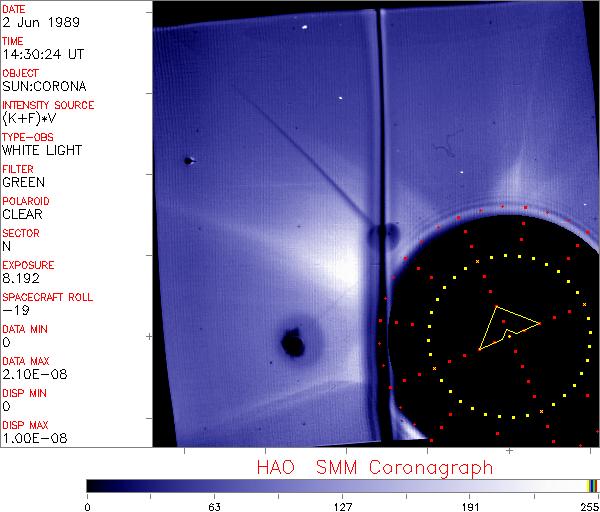Click the large dark blob in the corona image
This screenshot has width=600, height=512.
294,344
